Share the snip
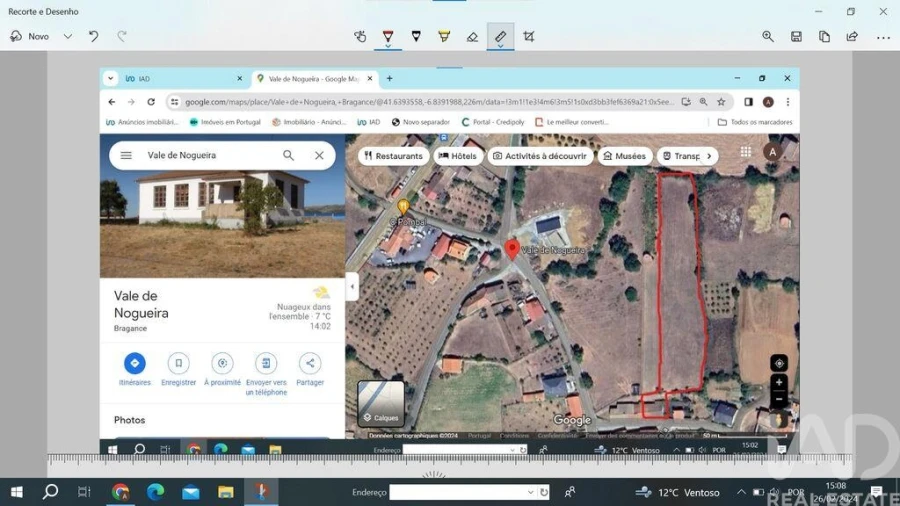The image size is (900, 506). pos(852,37)
